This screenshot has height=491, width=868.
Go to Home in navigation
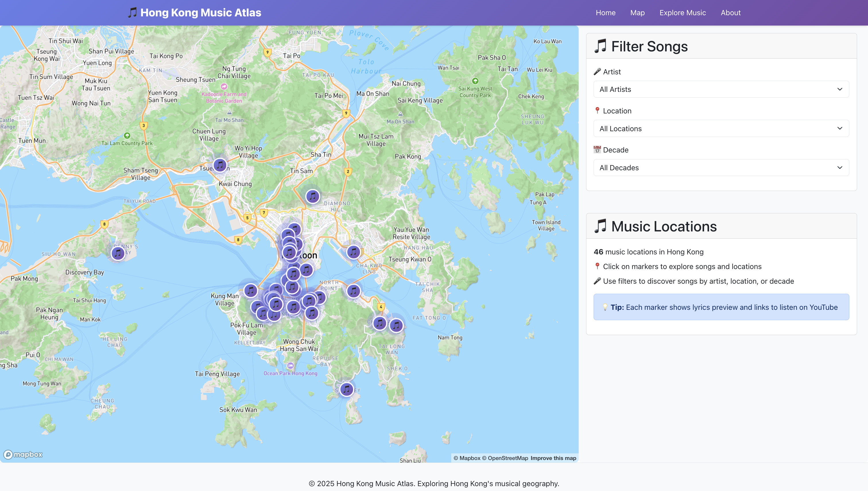click(605, 13)
